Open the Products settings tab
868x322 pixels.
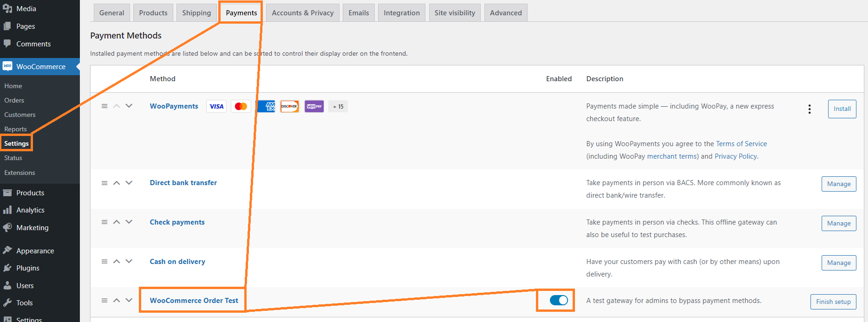[x=153, y=13]
